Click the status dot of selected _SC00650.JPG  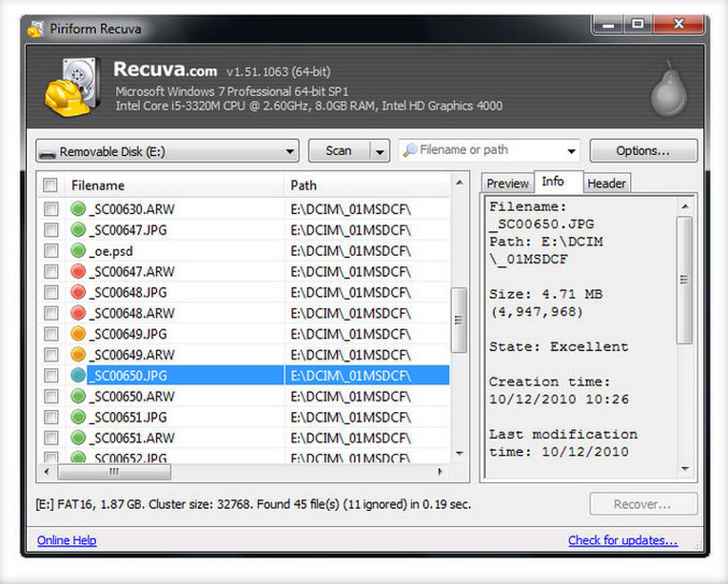[78, 376]
